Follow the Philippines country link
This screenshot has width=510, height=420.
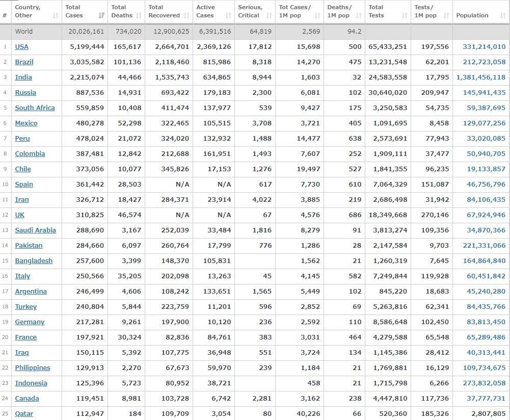[33, 367]
